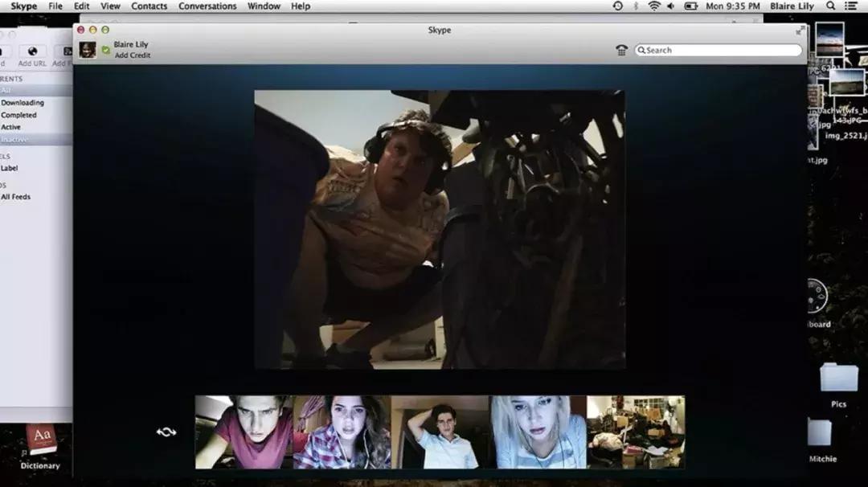This screenshot has width=868, height=487.
Task: Click the Blaire Lily name in Skype
Action: pos(131,44)
